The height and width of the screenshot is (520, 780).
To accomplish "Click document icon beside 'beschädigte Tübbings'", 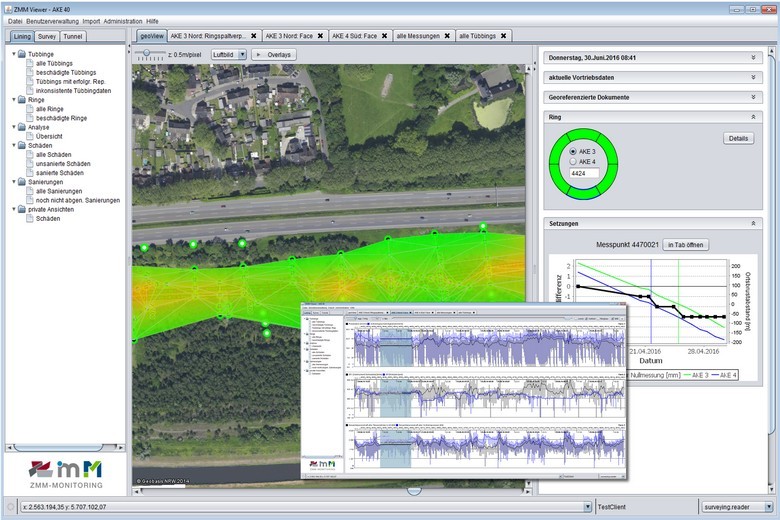I will pos(30,72).
